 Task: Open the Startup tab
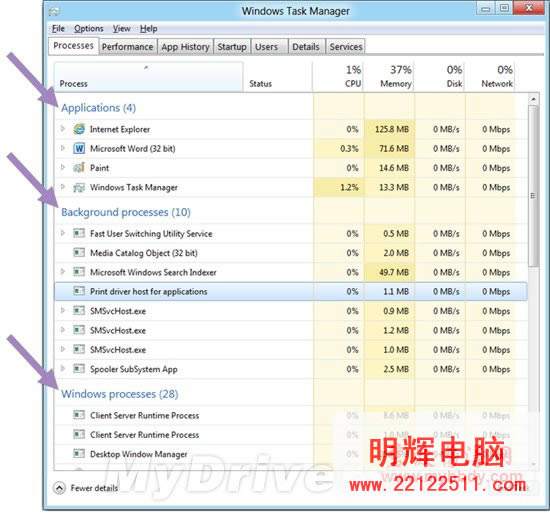pos(232,47)
